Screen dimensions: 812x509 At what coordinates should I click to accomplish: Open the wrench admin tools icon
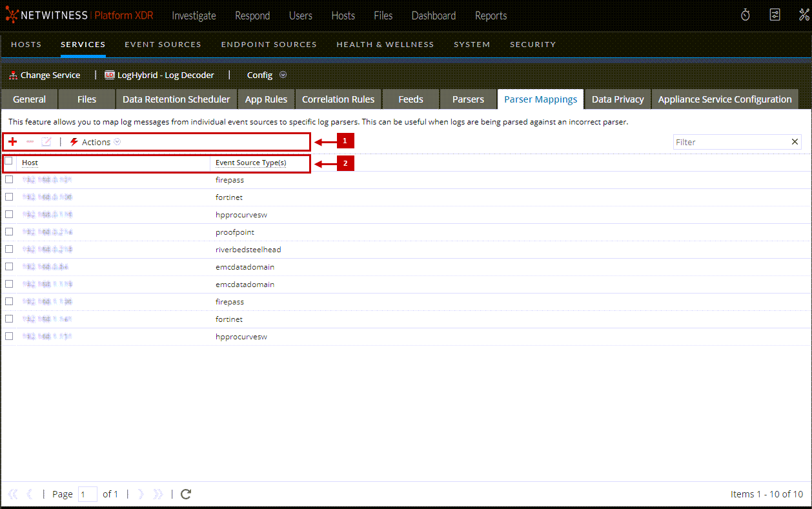tap(803, 15)
